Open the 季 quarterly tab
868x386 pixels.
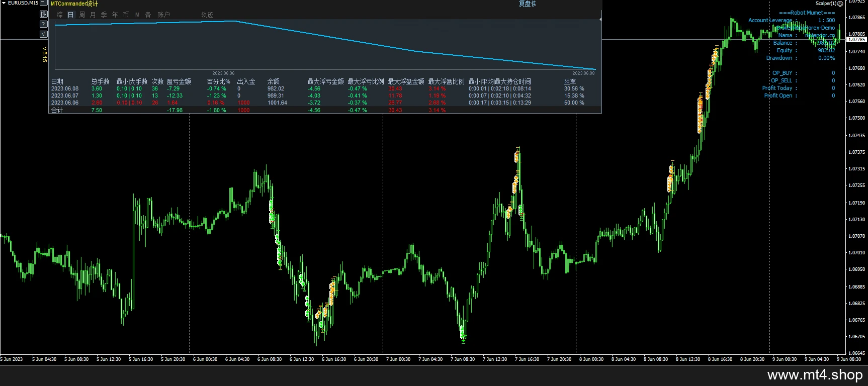point(104,15)
